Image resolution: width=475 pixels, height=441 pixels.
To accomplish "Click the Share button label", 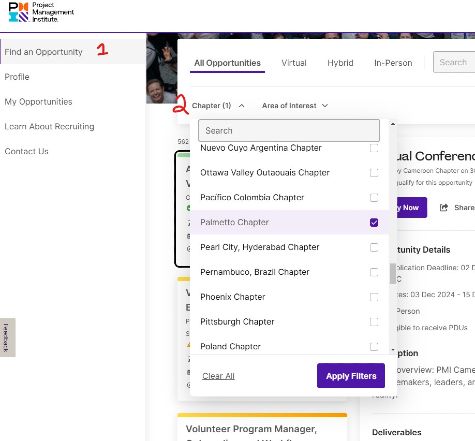I will click(464, 208).
